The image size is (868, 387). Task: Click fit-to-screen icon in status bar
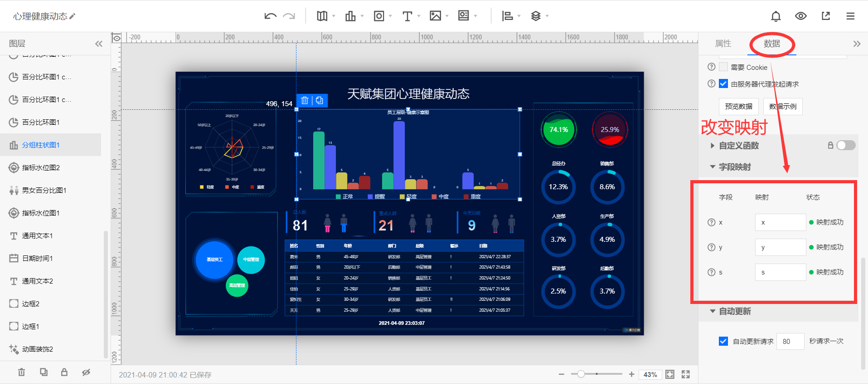point(670,374)
